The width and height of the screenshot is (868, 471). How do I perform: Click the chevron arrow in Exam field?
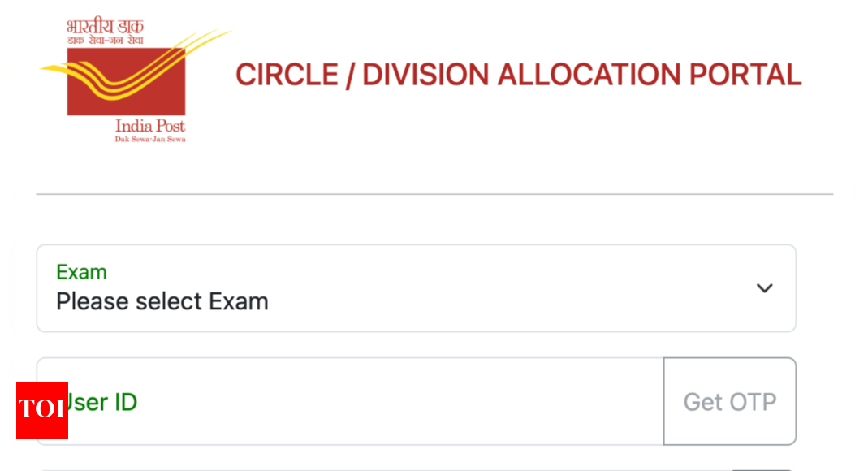coord(765,288)
